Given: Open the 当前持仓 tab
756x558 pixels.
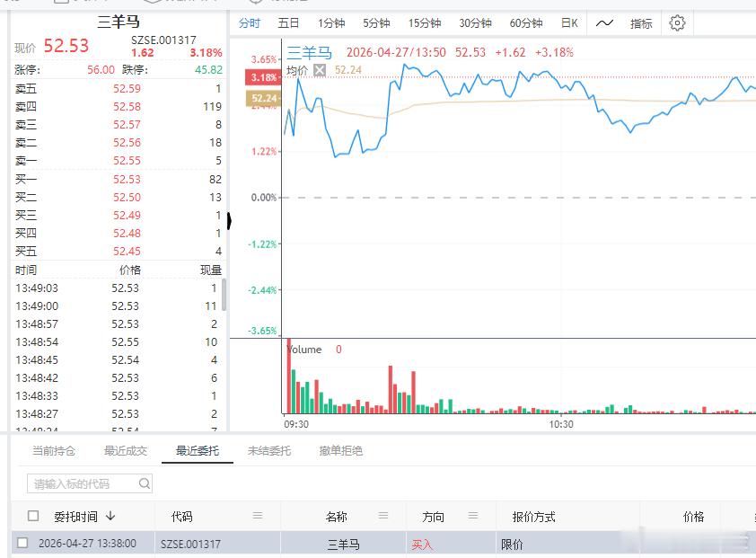Looking at the screenshot, I should 54,451.
